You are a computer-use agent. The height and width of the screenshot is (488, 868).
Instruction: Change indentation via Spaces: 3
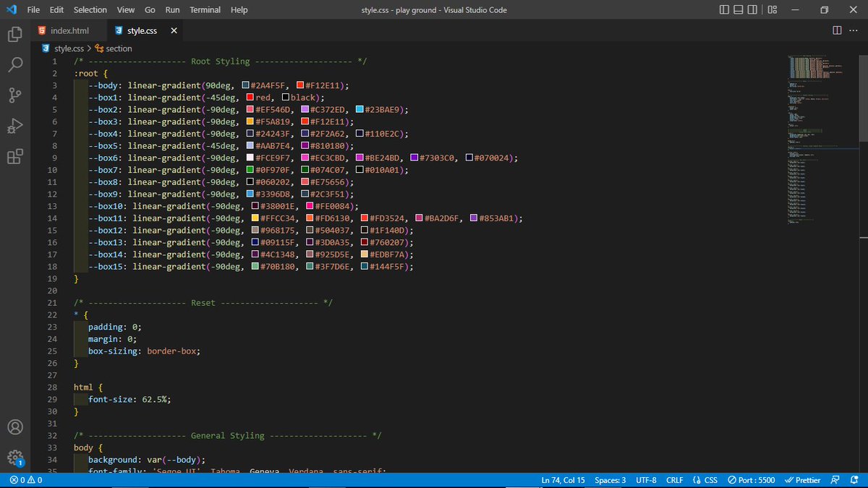(x=610, y=479)
